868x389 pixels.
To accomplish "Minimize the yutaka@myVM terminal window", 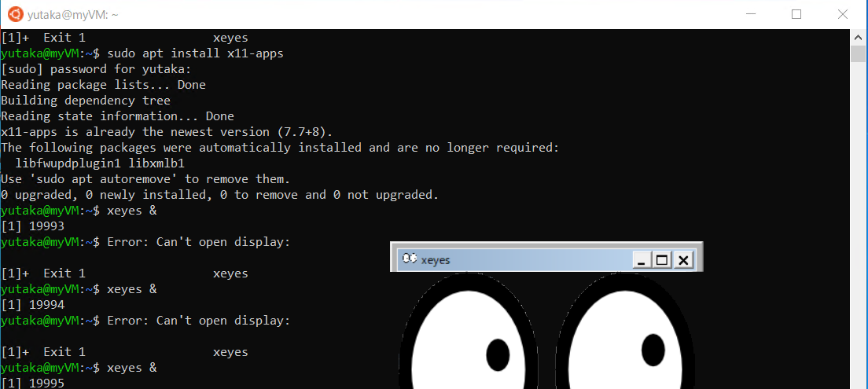I will click(x=750, y=14).
